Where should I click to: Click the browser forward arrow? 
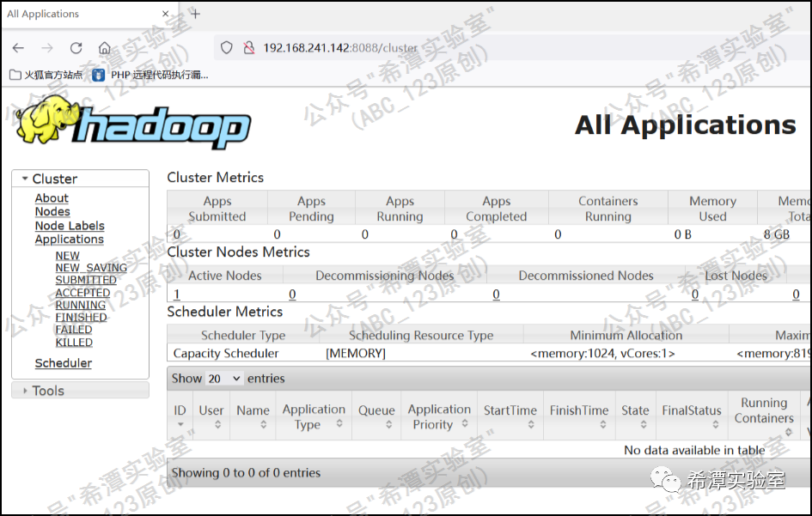coord(47,48)
